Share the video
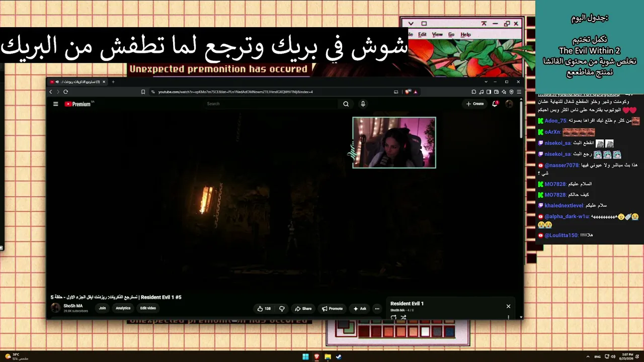The image size is (644, 362). 303,309
